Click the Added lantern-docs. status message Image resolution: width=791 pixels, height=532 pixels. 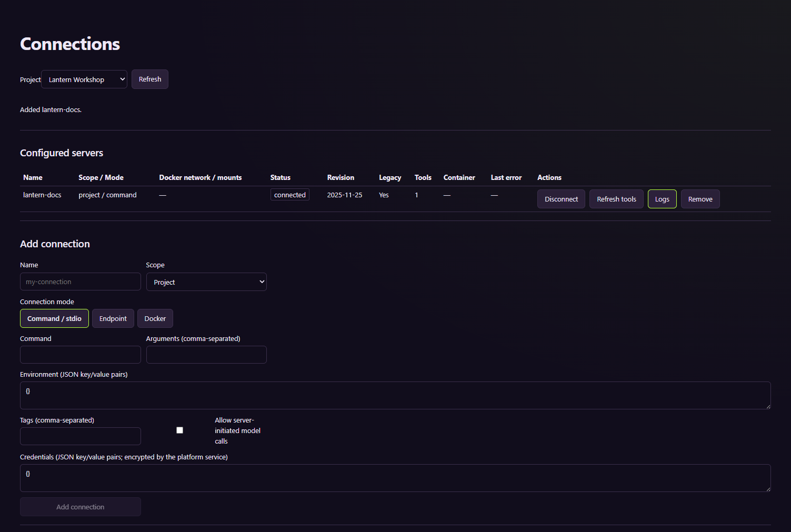click(51, 109)
